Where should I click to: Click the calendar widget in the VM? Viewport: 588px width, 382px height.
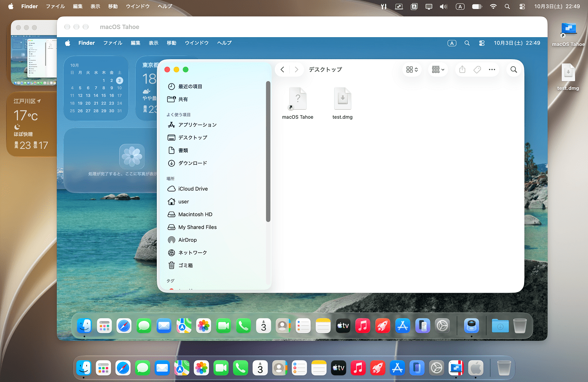(x=96, y=88)
